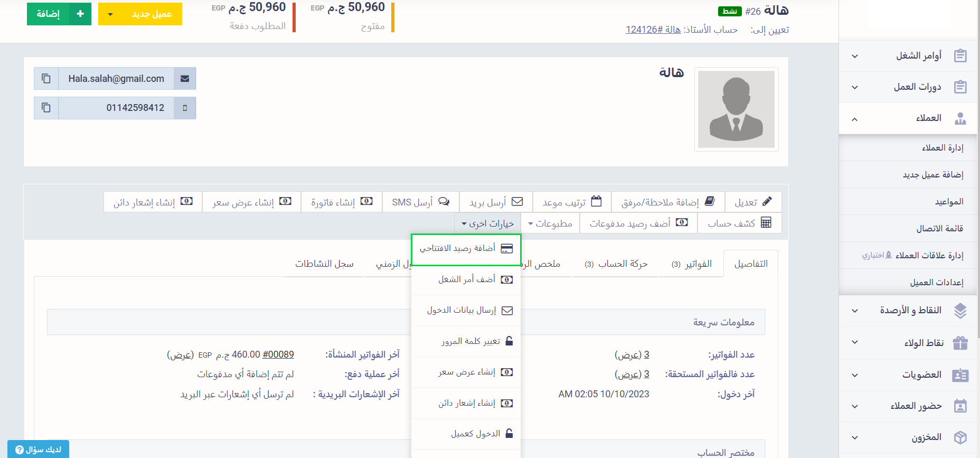The height and width of the screenshot is (458, 980).
Task: Click the SMS chat bubble icon
Action: coord(444,201)
